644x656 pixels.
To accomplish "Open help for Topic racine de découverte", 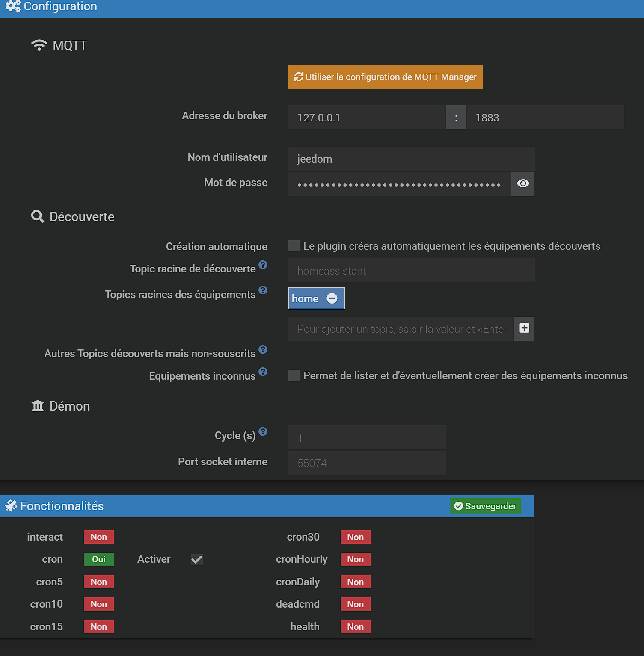I will pyautogui.click(x=263, y=264).
